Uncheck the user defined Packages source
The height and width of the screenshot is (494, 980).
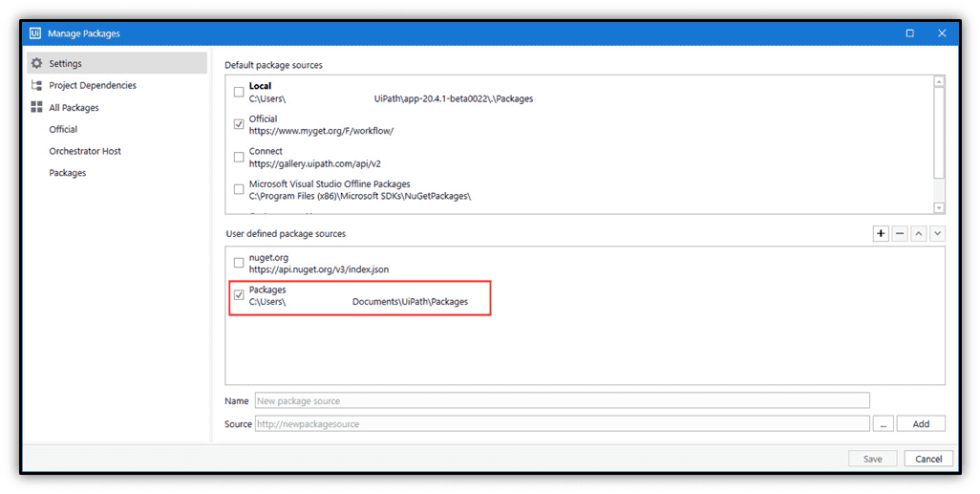(x=239, y=295)
